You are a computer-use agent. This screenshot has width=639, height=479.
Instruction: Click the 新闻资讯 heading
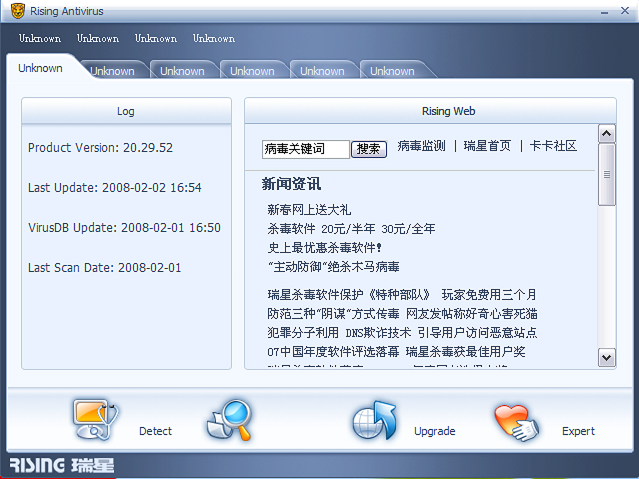click(x=291, y=184)
